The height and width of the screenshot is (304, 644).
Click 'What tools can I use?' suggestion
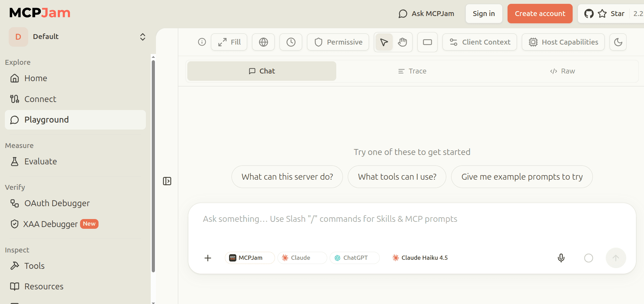(397, 177)
